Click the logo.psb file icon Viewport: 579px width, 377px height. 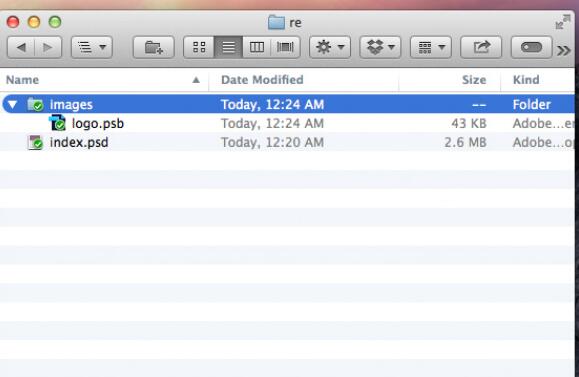(x=58, y=123)
